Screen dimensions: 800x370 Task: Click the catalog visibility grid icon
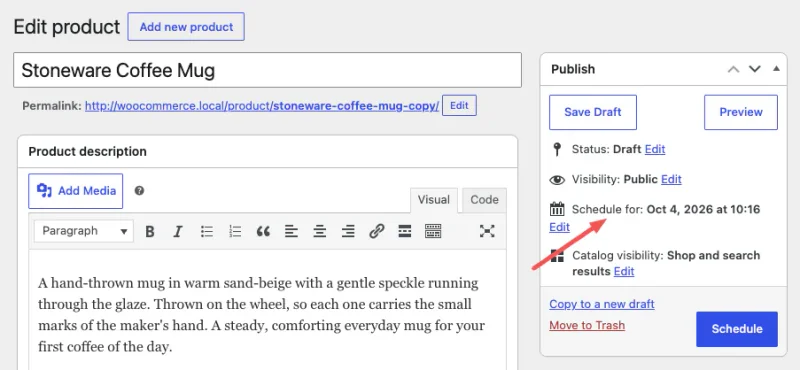(557, 256)
